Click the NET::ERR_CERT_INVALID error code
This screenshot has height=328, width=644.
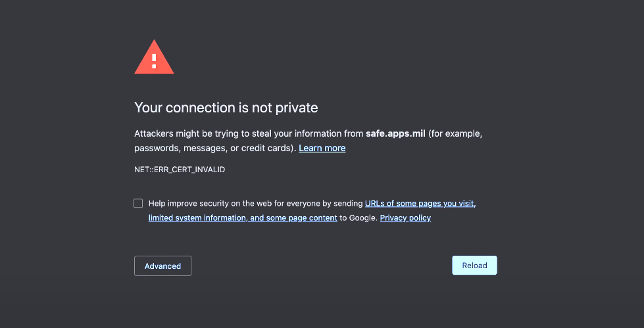[180, 170]
